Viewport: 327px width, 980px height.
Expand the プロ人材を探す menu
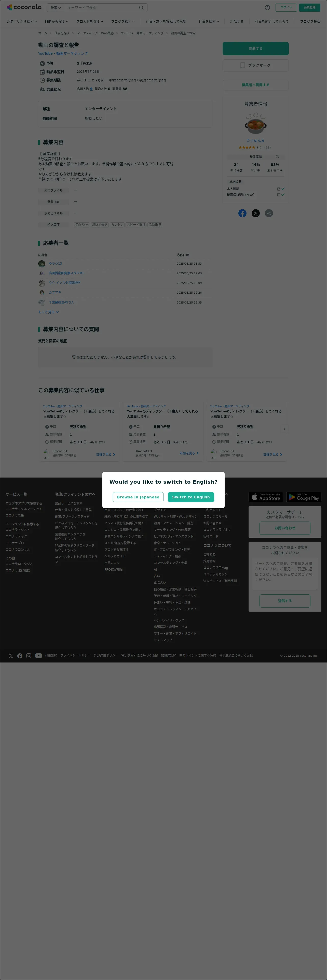tap(89, 22)
